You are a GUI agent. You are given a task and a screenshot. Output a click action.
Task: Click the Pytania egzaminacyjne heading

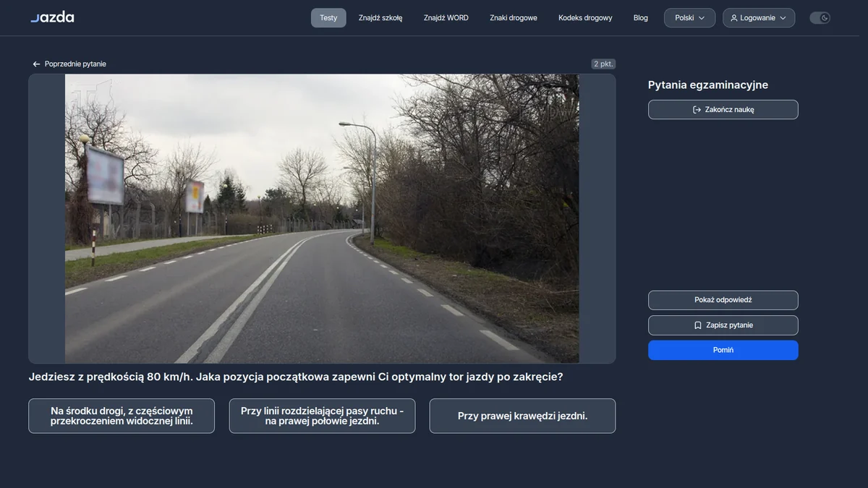click(x=708, y=85)
